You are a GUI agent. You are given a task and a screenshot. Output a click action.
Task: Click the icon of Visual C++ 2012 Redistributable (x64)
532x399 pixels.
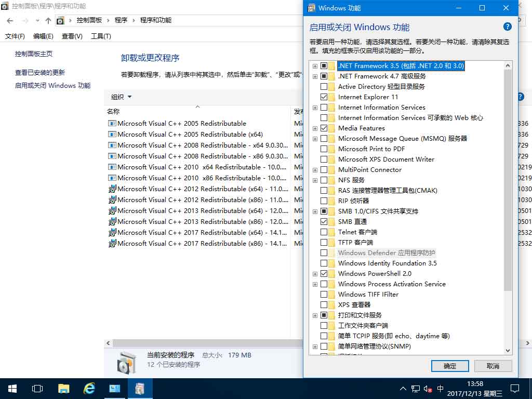pos(112,189)
